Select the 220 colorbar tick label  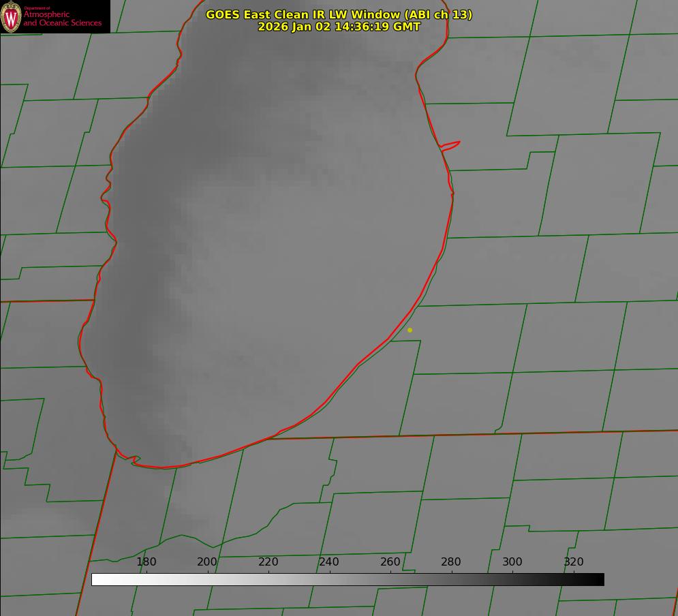click(x=268, y=561)
